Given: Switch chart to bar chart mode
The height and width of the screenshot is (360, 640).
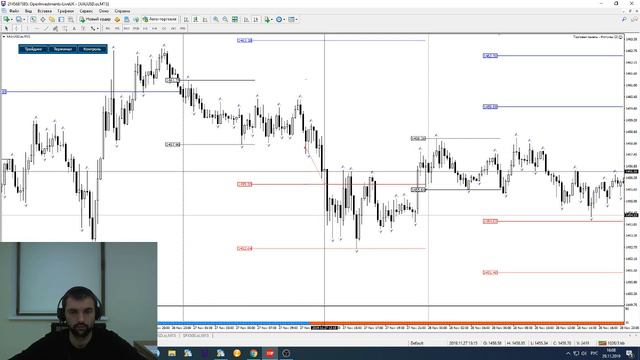Looking at the screenshot, I should (x=186, y=19).
